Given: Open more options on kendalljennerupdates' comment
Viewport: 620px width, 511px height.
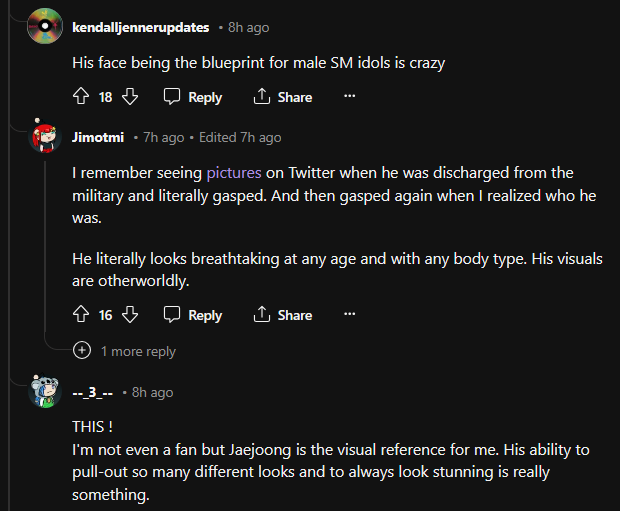Looking at the screenshot, I should [349, 97].
